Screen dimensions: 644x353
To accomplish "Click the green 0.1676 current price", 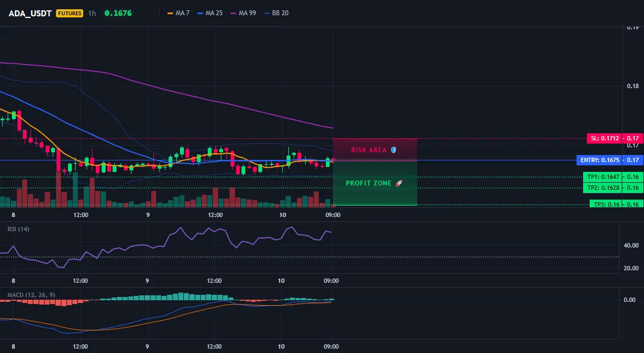I will (118, 13).
